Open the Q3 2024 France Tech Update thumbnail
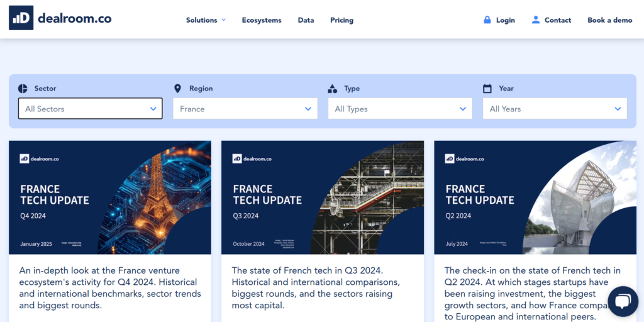 pyautogui.click(x=323, y=197)
